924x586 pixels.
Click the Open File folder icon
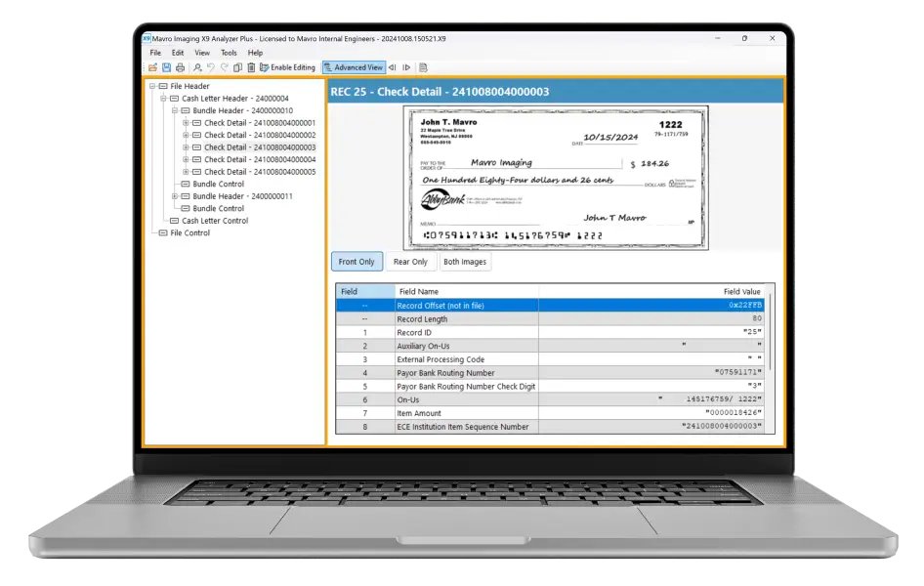153,67
